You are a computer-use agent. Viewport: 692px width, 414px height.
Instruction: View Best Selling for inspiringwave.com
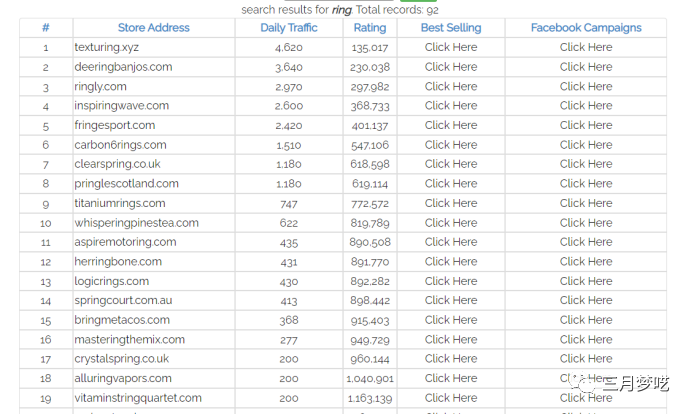pos(451,105)
